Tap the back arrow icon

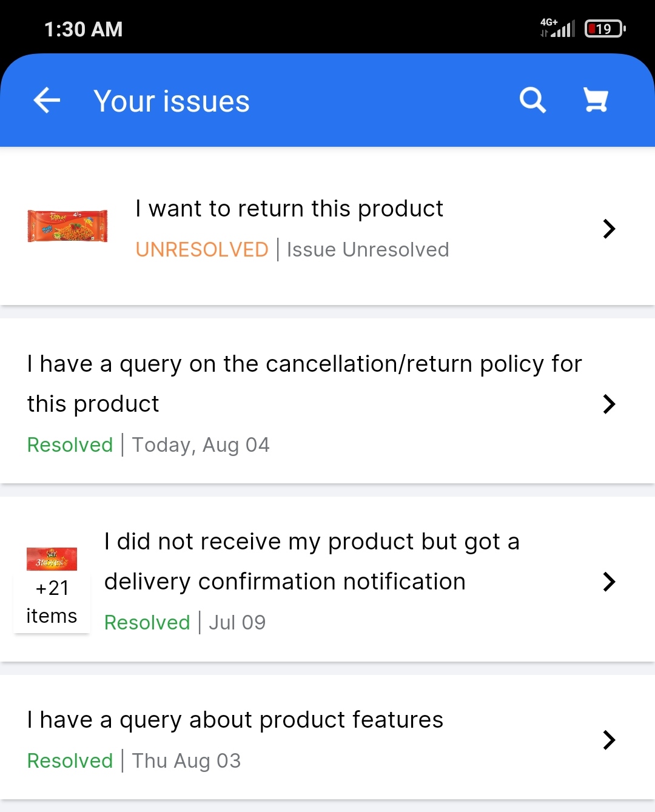click(x=47, y=100)
